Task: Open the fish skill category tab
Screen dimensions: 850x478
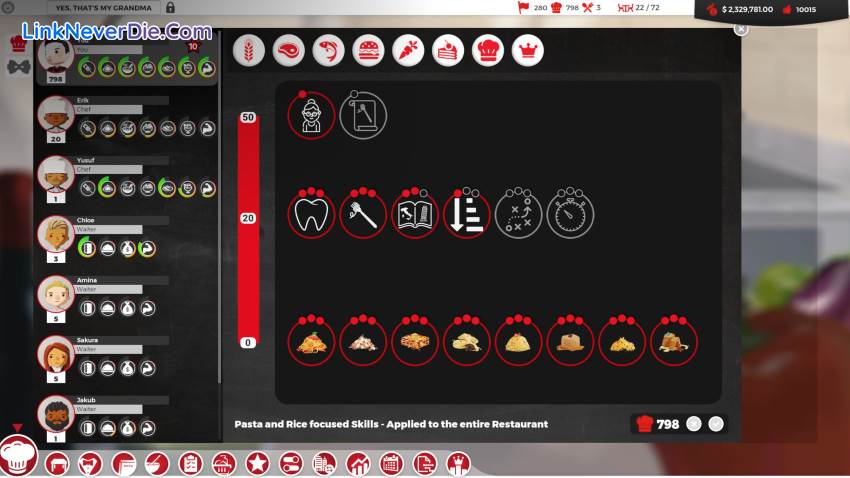Action: (x=328, y=50)
